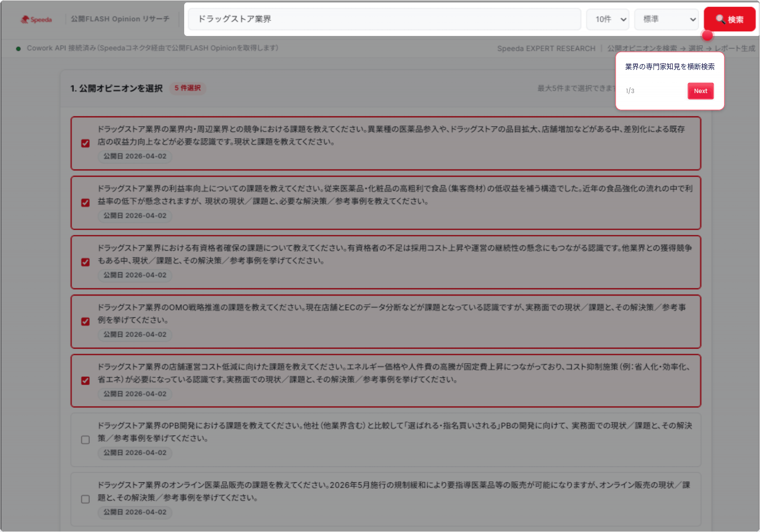Click the 最大5件まで選択できます note
The width and height of the screenshot is (760, 532).
point(576,88)
